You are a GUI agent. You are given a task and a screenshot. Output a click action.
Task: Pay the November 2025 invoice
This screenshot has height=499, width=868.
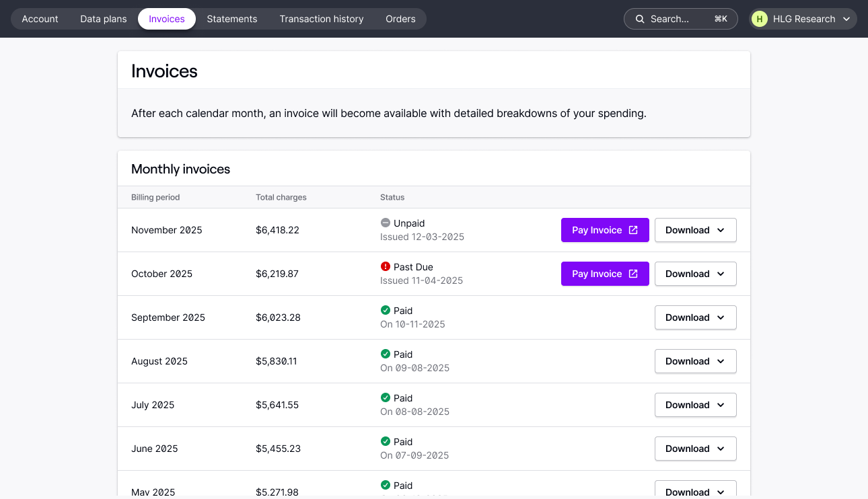604,230
